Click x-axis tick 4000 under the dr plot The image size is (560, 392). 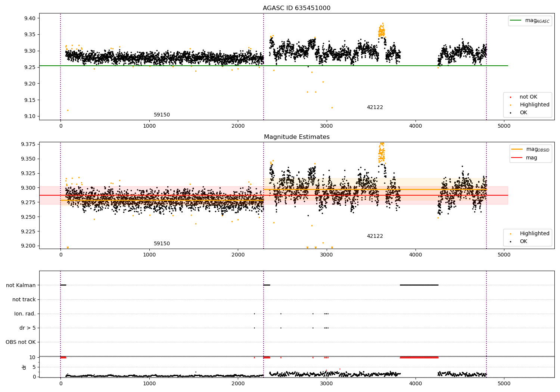tap(416, 383)
